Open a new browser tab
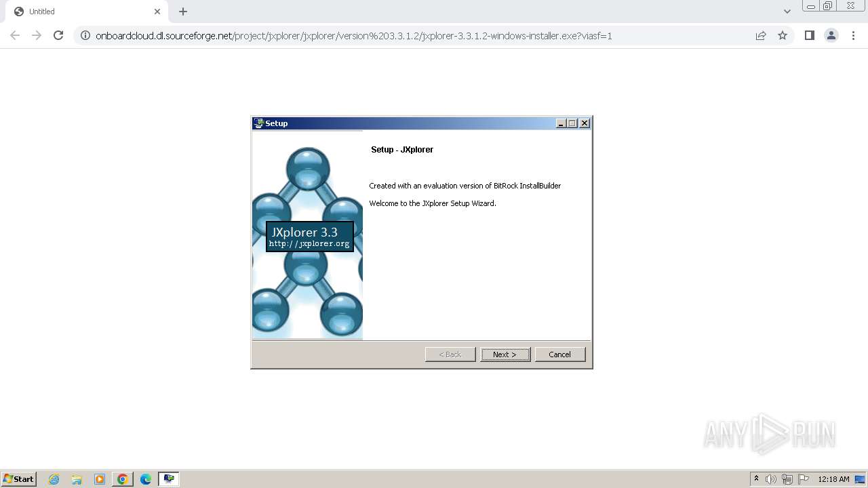Screen dimensions: 868x488 (x=183, y=12)
